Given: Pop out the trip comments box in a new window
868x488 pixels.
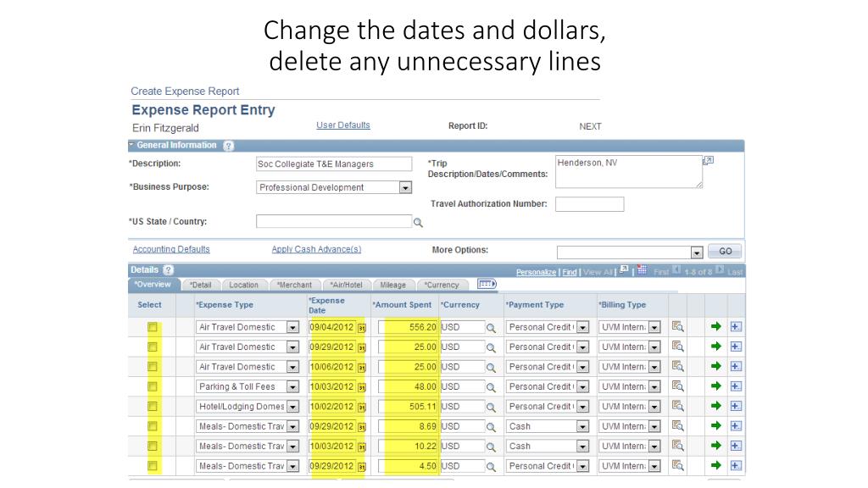Looking at the screenshot, I should coord(709,159).
